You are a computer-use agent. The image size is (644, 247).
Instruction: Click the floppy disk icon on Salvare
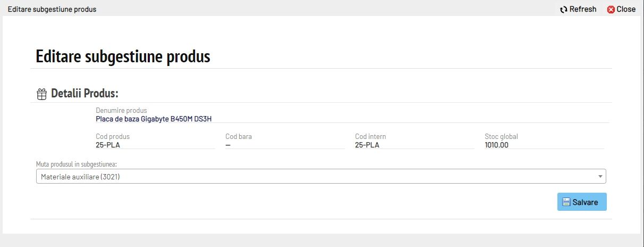566,202
